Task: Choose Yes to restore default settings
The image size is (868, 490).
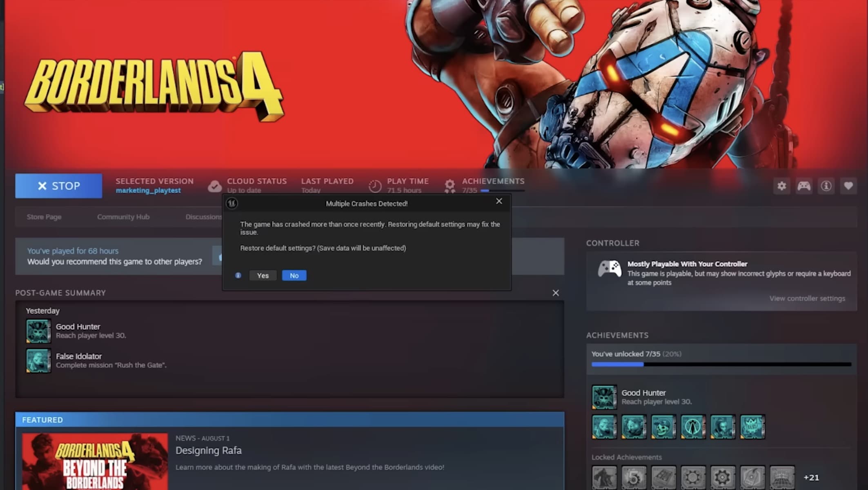Action: coord(263,276)
